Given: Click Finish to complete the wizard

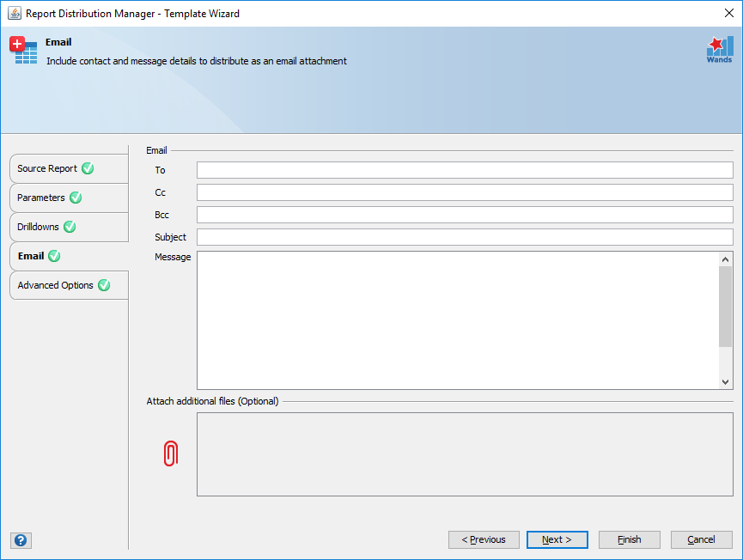Looking at the screenshot, I should point(629,539).
